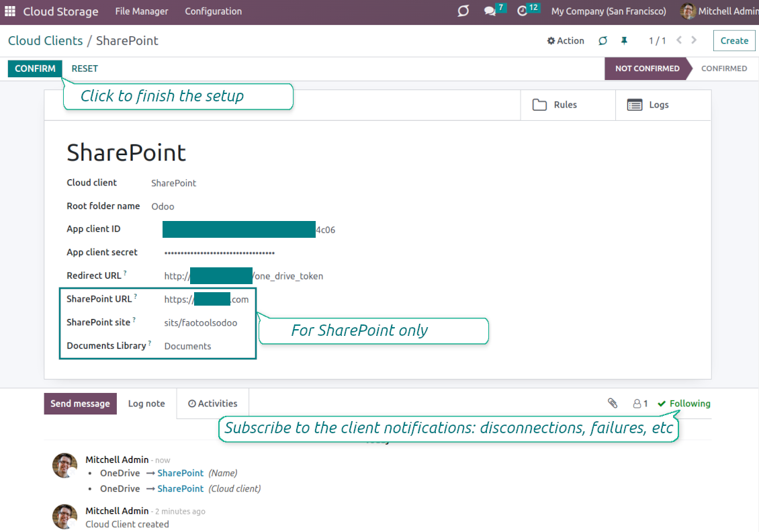Click the Send message tab
759x532 pixels.
pyautogui.click(x=81, y=404)
